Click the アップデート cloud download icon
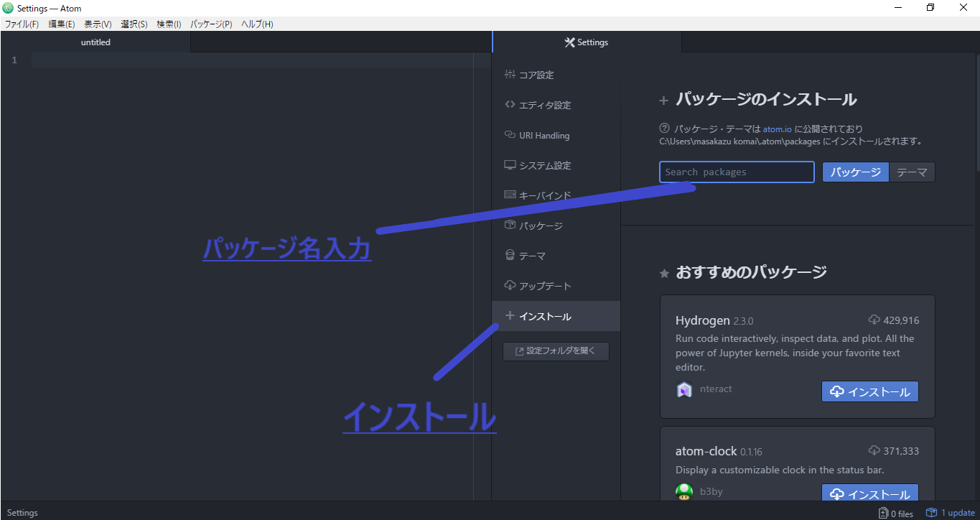This screenshot has height=520, width=980. tap(510, 285)
